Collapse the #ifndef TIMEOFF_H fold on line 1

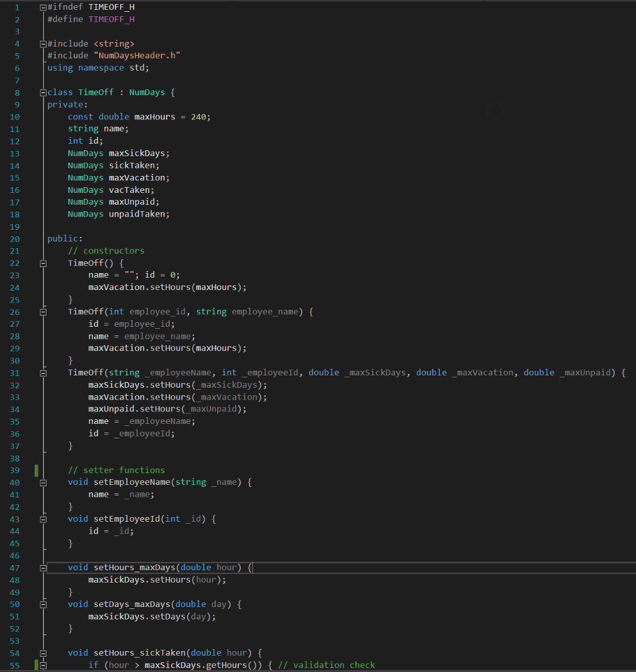(43, 7)
